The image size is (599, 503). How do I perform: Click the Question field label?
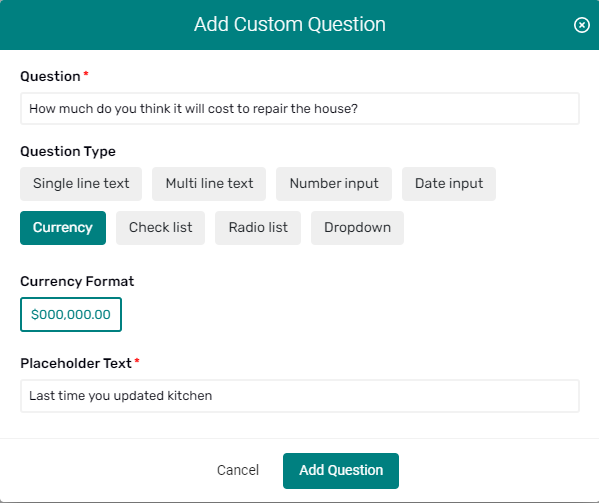point(50,76)
